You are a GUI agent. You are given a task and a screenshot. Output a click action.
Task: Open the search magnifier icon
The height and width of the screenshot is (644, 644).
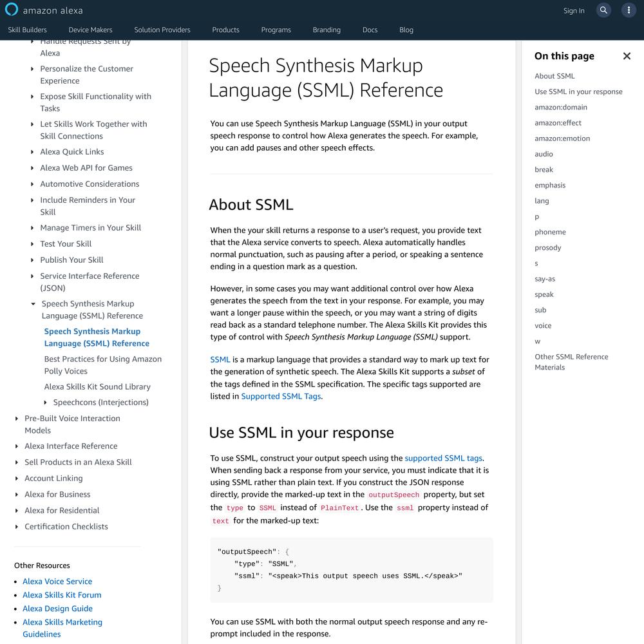pos(603,10)
